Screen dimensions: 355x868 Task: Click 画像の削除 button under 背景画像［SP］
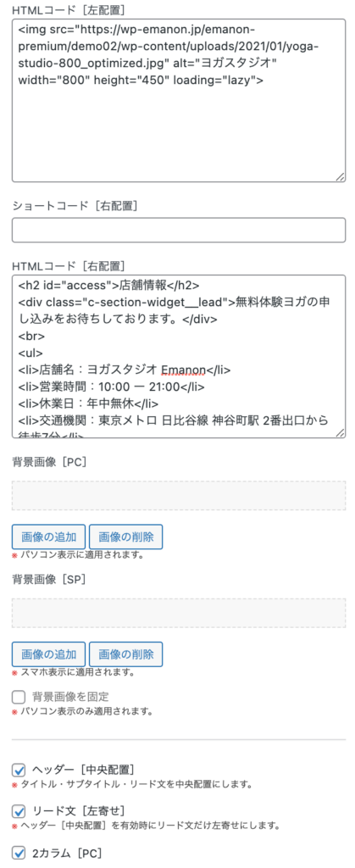(125, 654)
